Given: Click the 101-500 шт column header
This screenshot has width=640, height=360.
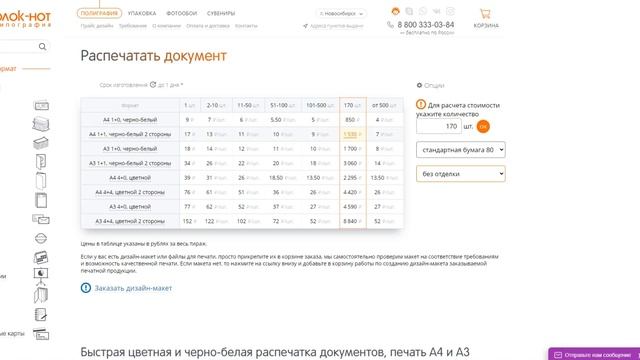Looking at the screenshot, I should pos(320,105).
